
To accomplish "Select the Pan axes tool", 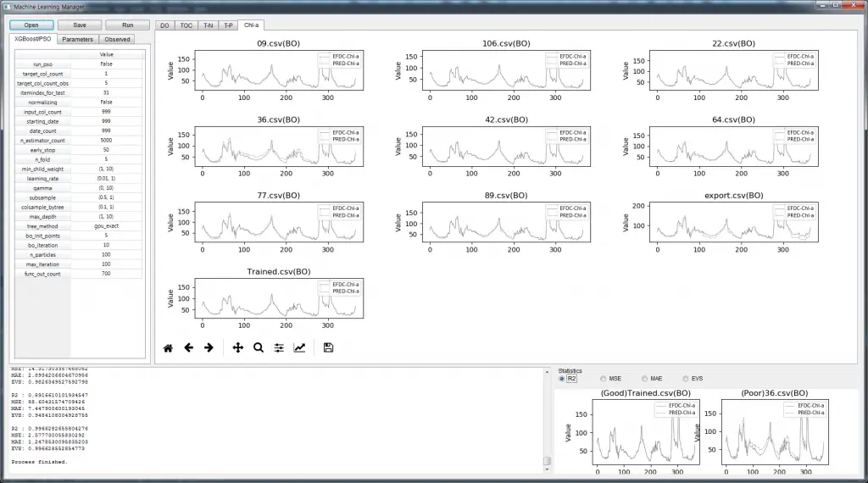I will click(238, 348).
